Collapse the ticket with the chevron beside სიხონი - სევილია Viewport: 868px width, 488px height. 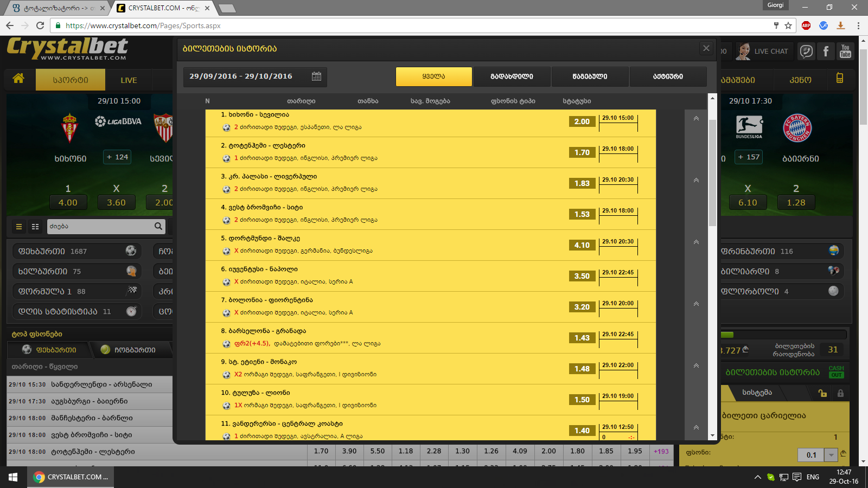(696, 119)
